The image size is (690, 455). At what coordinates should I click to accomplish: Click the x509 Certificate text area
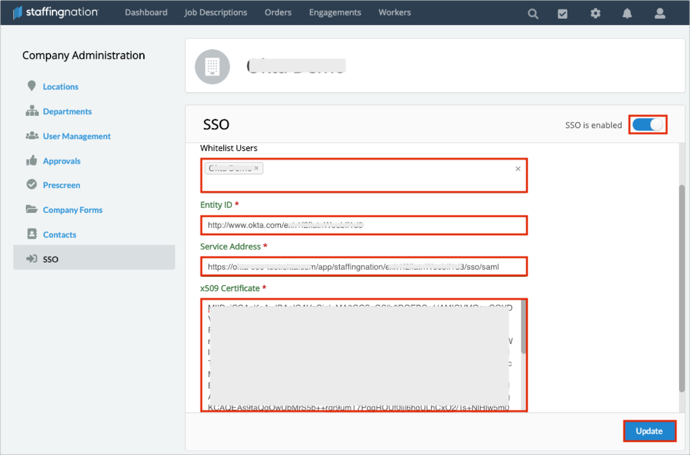coord(361,355)
